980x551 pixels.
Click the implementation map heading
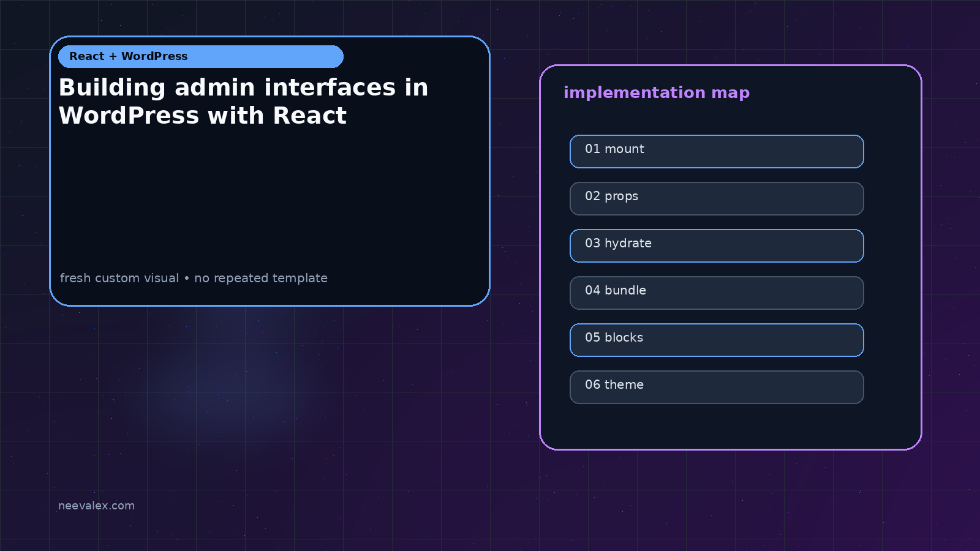click(657, 92)
